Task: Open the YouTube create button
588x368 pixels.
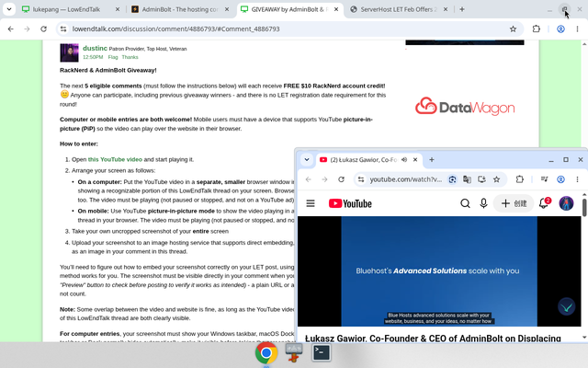Action: tap(514, 203)
